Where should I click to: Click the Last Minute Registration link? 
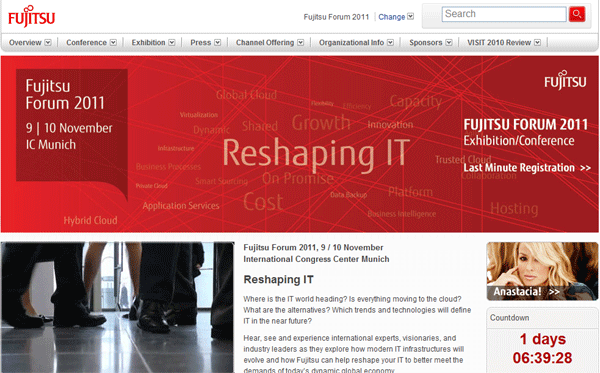[527, 168]
